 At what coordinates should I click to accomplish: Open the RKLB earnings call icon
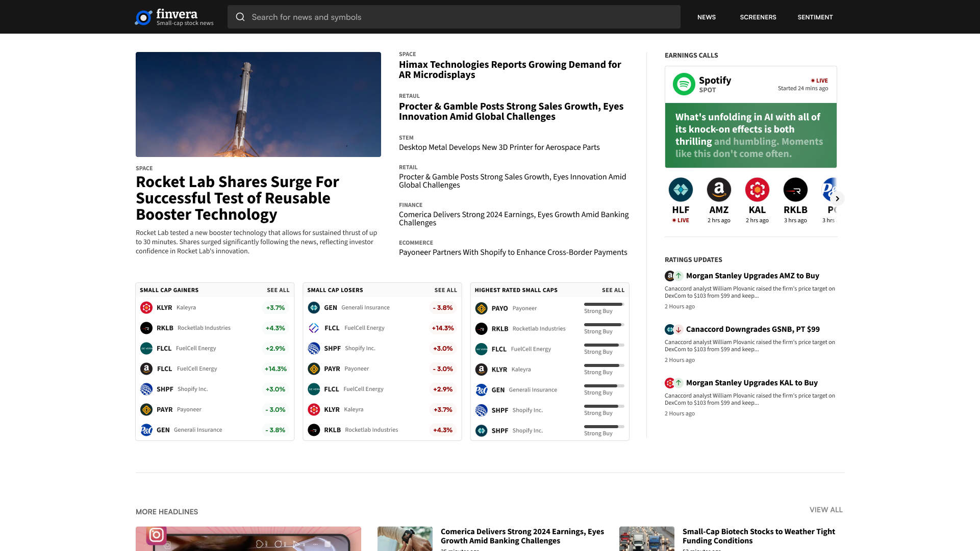coord(795,190)
